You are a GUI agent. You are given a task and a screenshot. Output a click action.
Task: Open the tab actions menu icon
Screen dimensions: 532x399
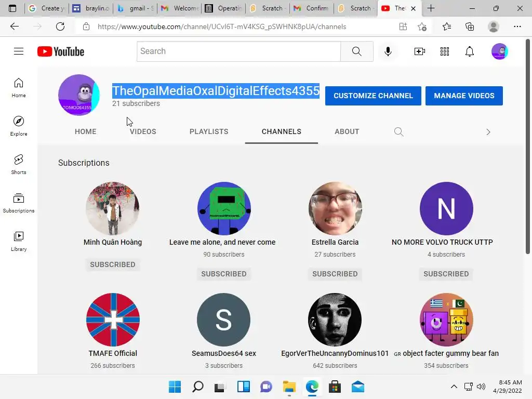pos(12,8)
